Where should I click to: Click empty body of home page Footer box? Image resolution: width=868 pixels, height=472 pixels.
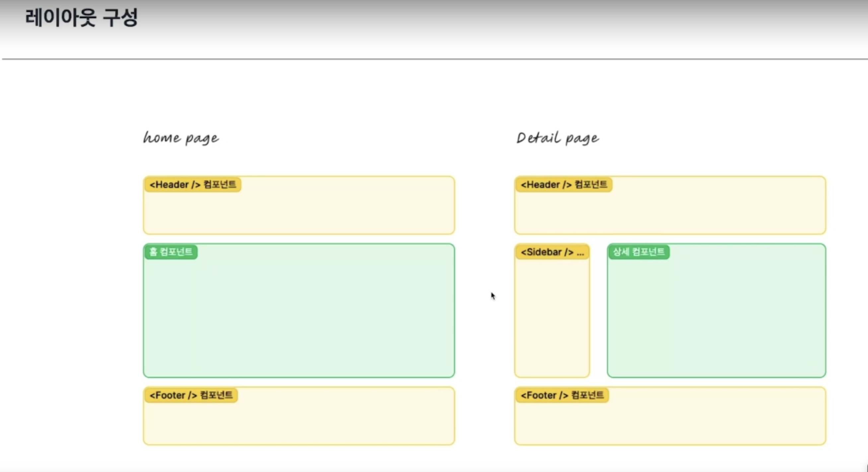click(x=299, y=423)
